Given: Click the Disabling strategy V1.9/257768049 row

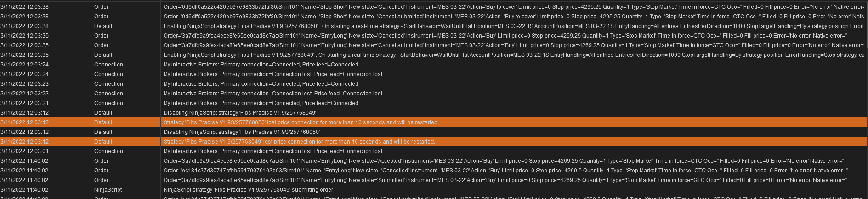Looking at the screenshot, I should [x=240, y=113].
